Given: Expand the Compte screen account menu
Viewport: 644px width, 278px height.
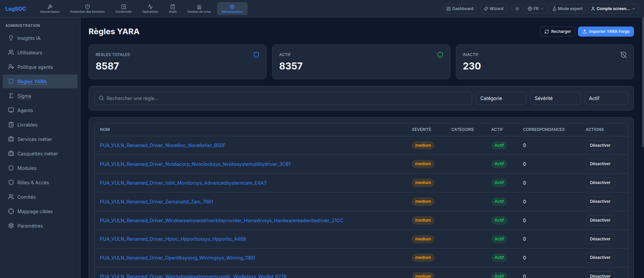Looking at the screenshot, I should pyautogui.click(x=613, y=9).
